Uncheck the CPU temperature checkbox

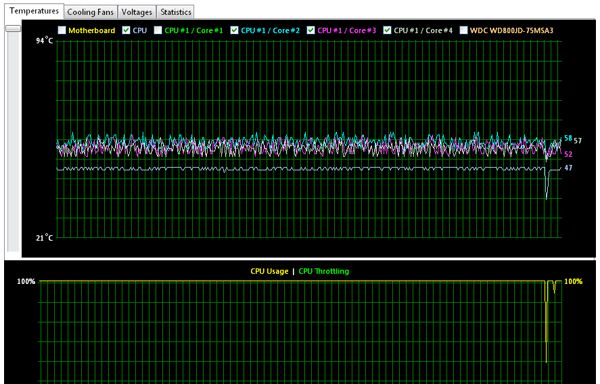126,30
